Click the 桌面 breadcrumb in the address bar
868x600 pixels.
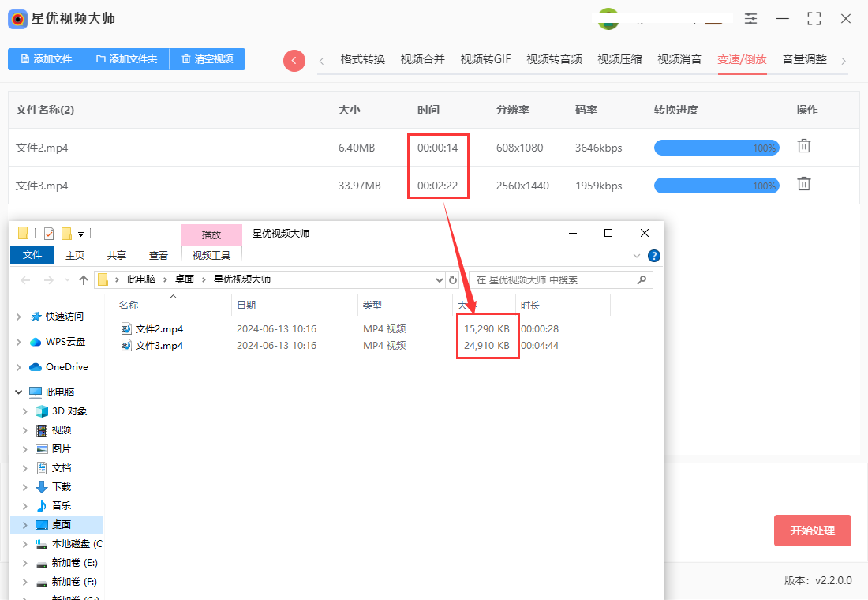[185, 279]
